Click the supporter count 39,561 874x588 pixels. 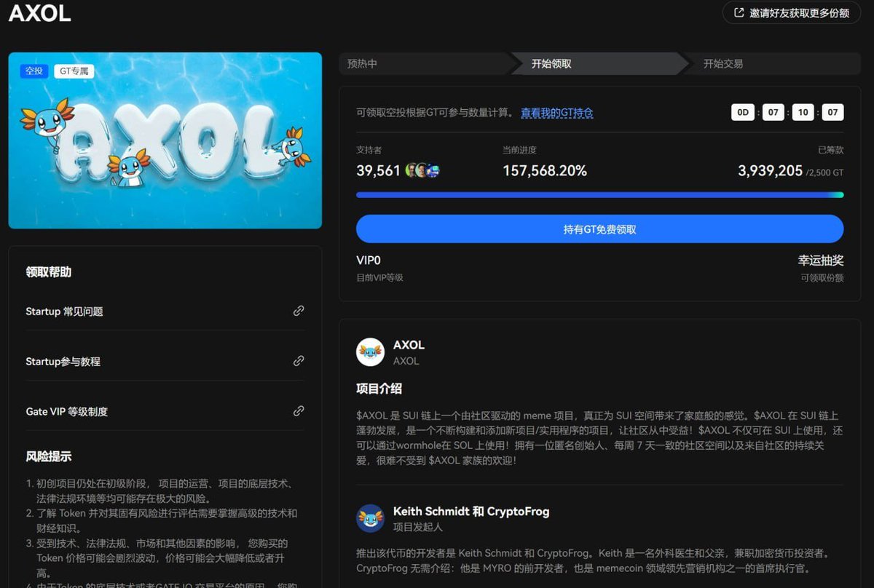pos(378,171)
